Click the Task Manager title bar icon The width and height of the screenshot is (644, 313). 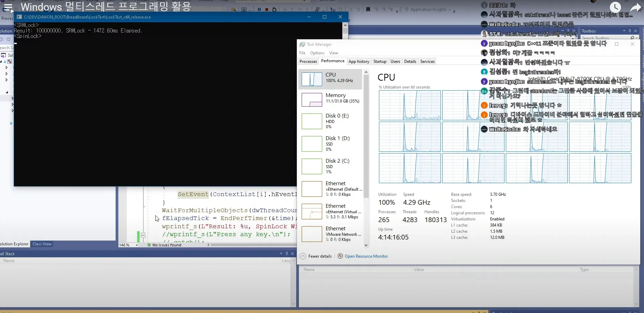(x=302, y=44)
